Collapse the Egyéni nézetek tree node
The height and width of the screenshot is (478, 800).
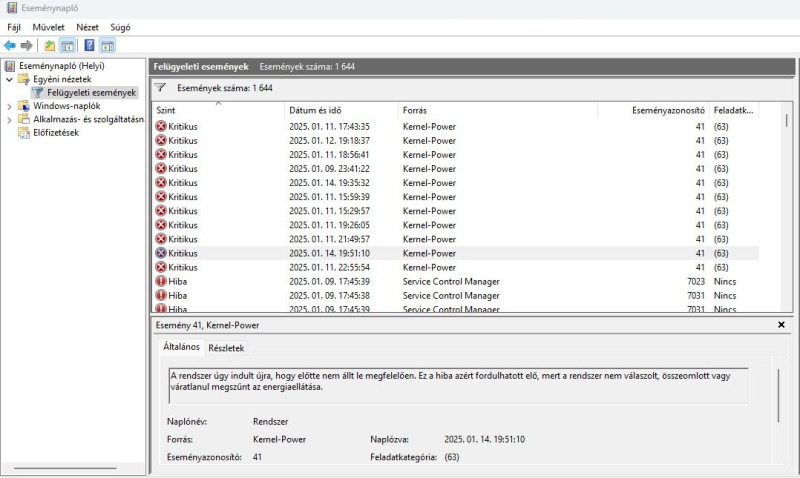tap(9, 80)
